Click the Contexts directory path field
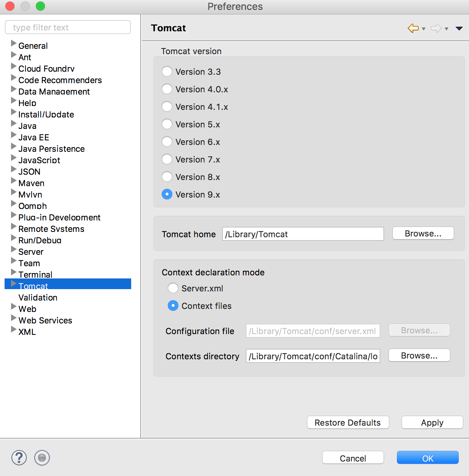The width and height of the screenshot is (469, 476). point(313,356)
